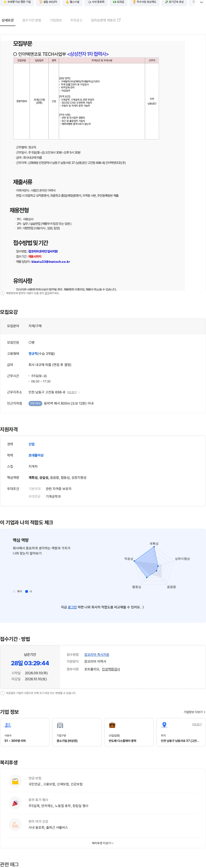This screenshot has width=206, height=868.
Task: Click the 휴무·휴가·행사 party icon
Action: click(15, 803)
